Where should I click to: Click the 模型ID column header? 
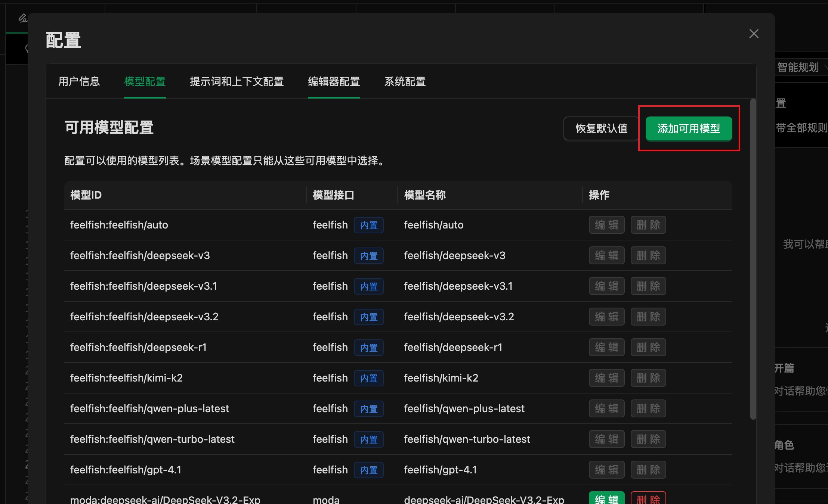point(86,195)
